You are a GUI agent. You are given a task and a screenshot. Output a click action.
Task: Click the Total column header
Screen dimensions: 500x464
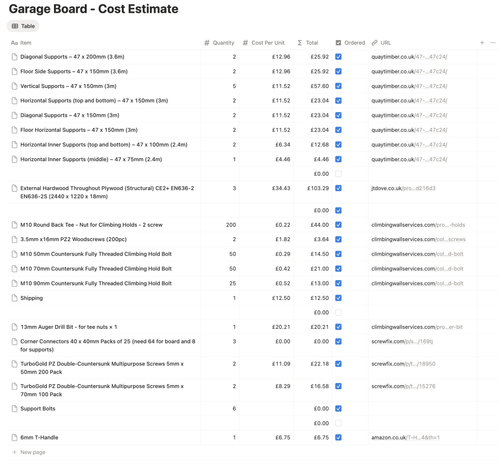pyautogui.click(x=308, y=43)
